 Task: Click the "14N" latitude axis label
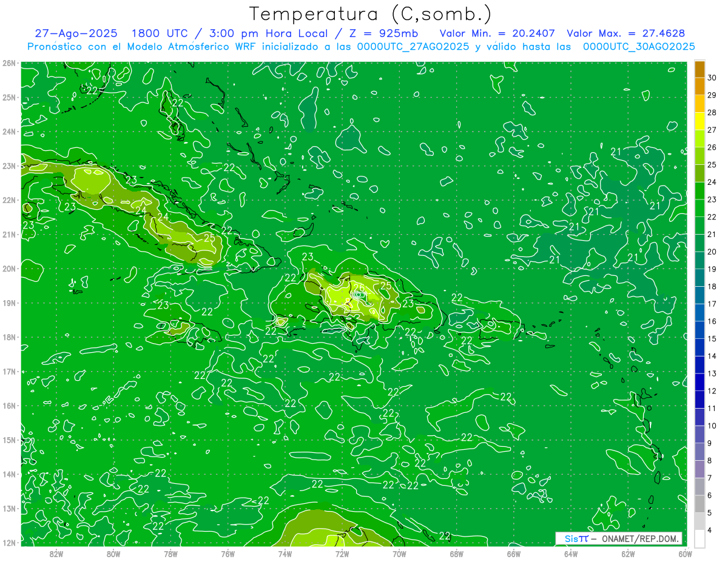pyautogui.click(x=8, y=474)
